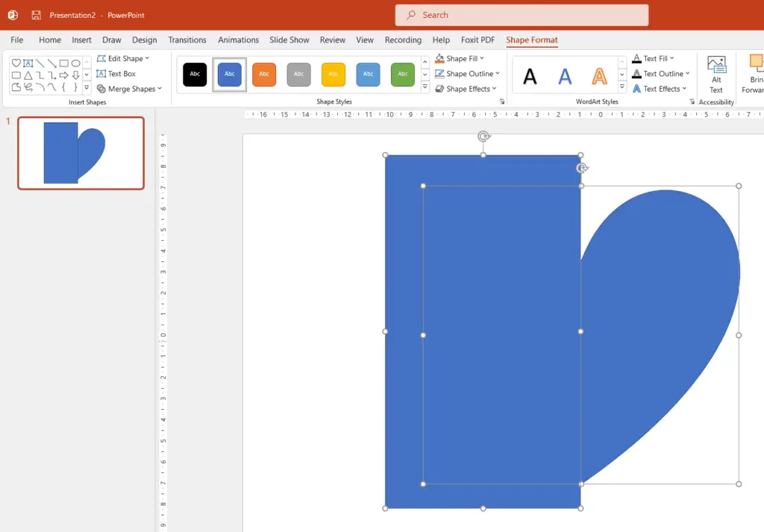Open the Merge Shapes dropdown
The height and width of the screenshot is (532, 764).
pyautogui.click(x=131, y=88)
